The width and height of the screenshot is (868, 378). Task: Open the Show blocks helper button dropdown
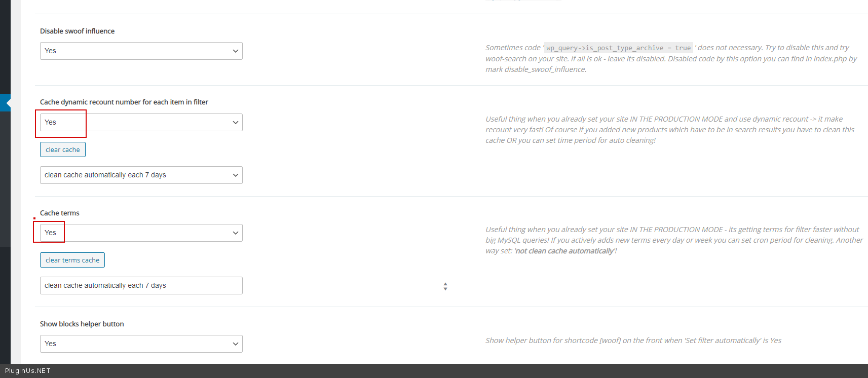pyautogui.click(x=141, y=344)
